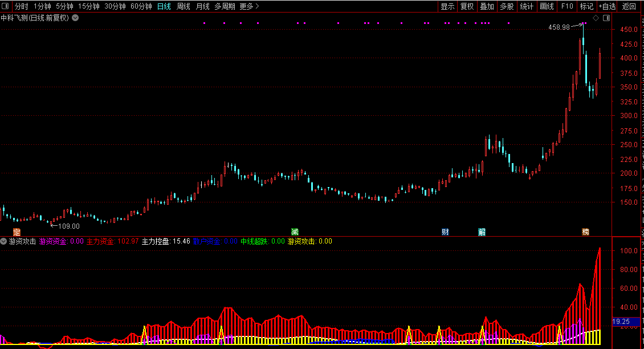Viewport: 644px width, 349px height.
Task: Click the 叠加 overlay button
Action: pos(487,6)
